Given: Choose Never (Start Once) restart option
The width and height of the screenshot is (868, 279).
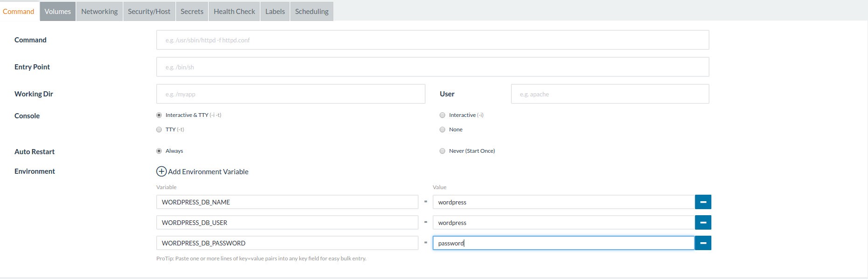Looking at the screenshot, I should (x=442, y=151).
